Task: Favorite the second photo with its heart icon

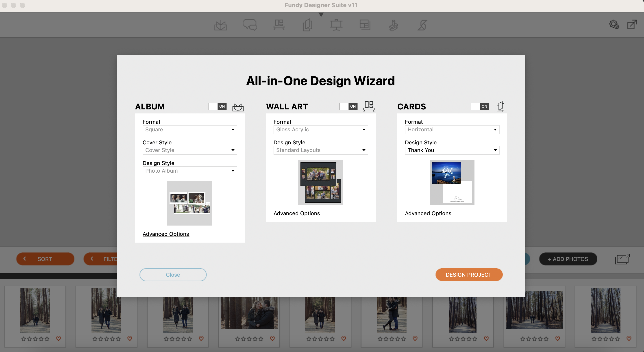Action: [130, 339]
